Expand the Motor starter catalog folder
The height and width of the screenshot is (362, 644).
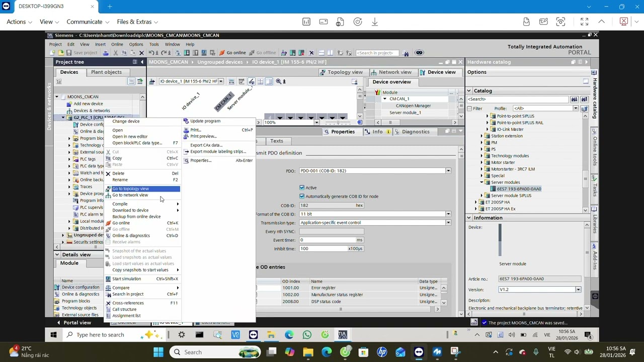coord(481,162)
